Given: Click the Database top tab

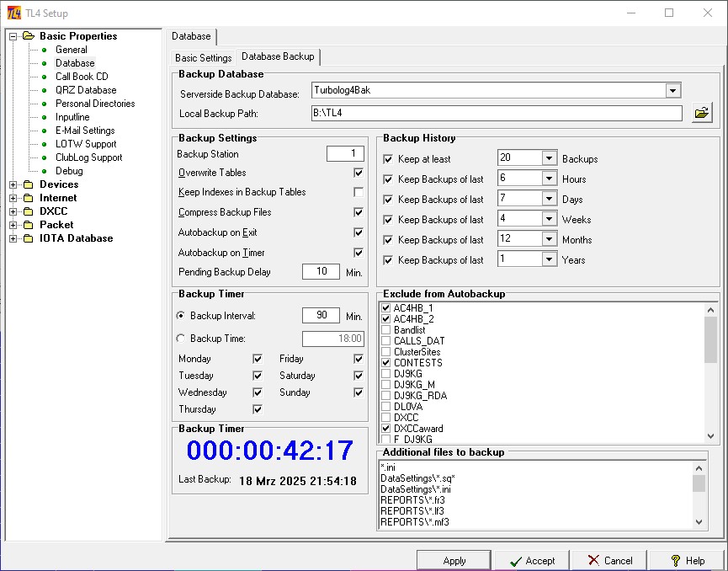Looking at the screenshot, I should pos(191,36).
